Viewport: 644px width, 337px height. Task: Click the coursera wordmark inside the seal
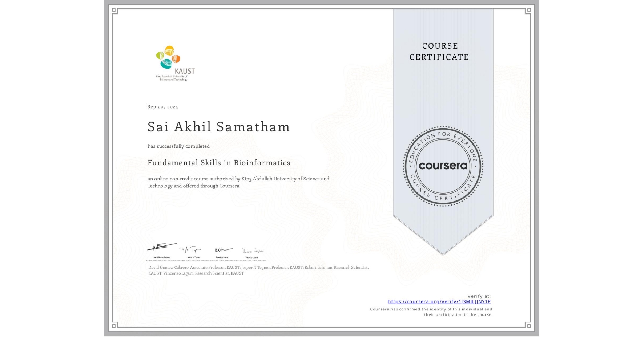[x=443, y=166]
